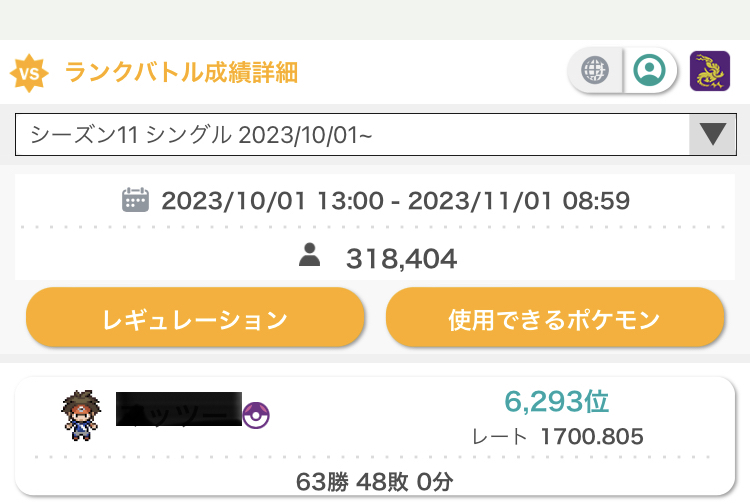Switch toggle to global rankings globe
This screenshot has width=750, height=504.
click(597, 71)
